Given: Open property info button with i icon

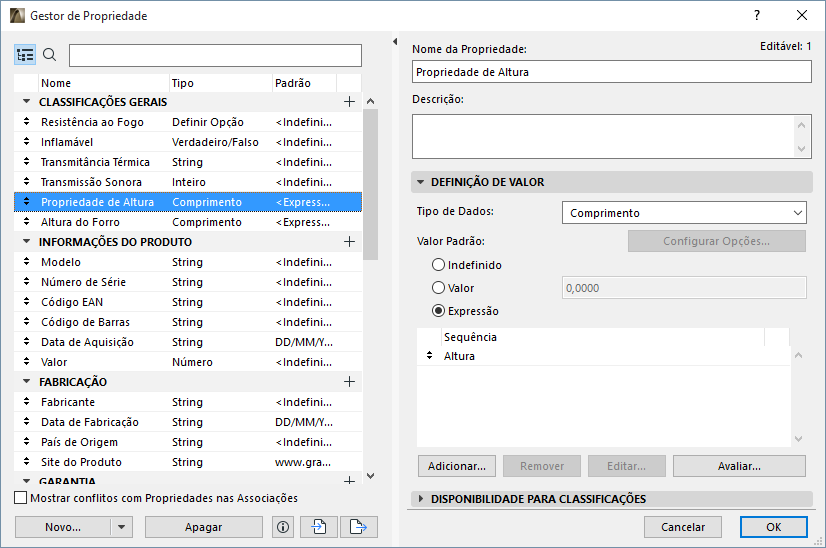Looking at the screenshot, I should 283,527.
